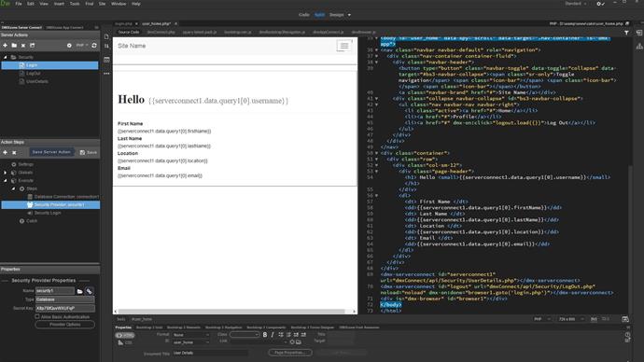Open Server Actions settings gear
644x362 pixels.
[69, 45]
